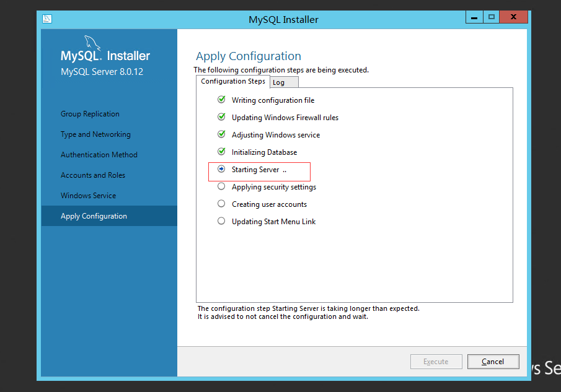Click the Execute button

[x=436, y=362]
